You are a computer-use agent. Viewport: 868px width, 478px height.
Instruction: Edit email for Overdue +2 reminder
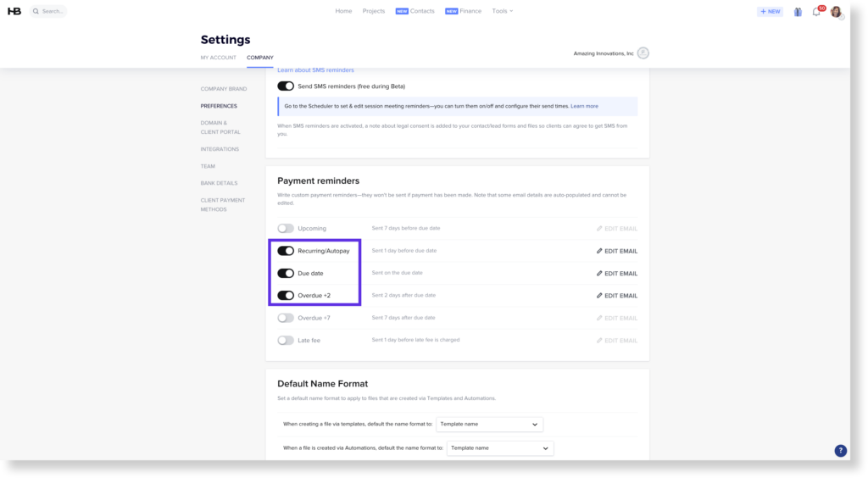(x=617, y=296)
